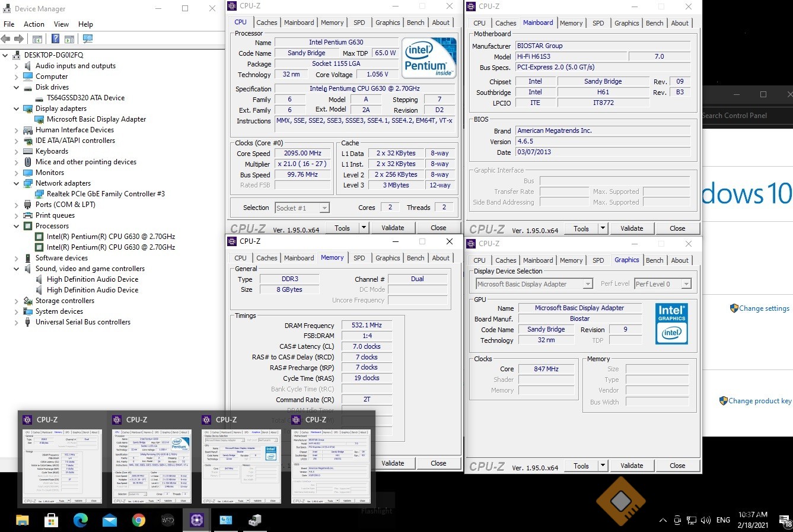This screenshot has height=532, width=793.
Task: Collapse the Disk drives category
Action: click(17, 87)
